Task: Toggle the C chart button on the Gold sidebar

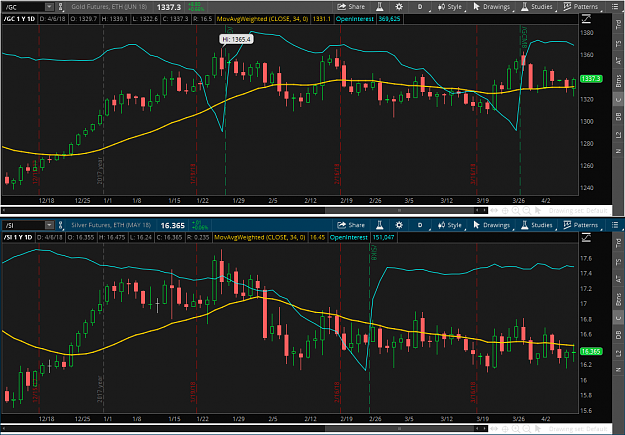Action: tap(618, 99)
